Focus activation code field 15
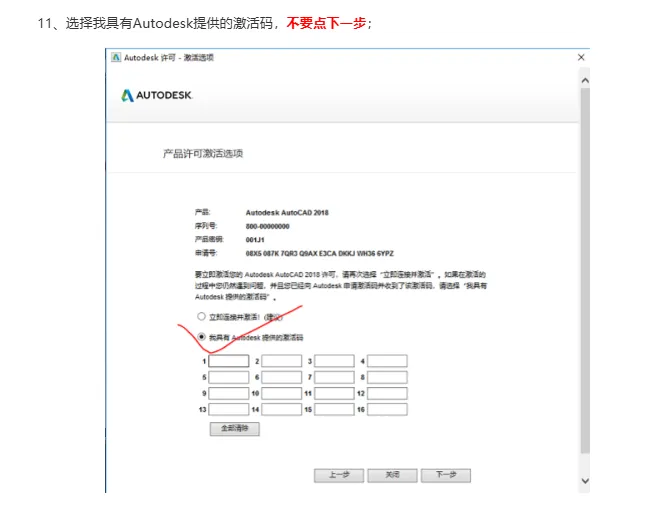Image resolution: width=671 pixels, height=505 pixels. click(334, 410)
